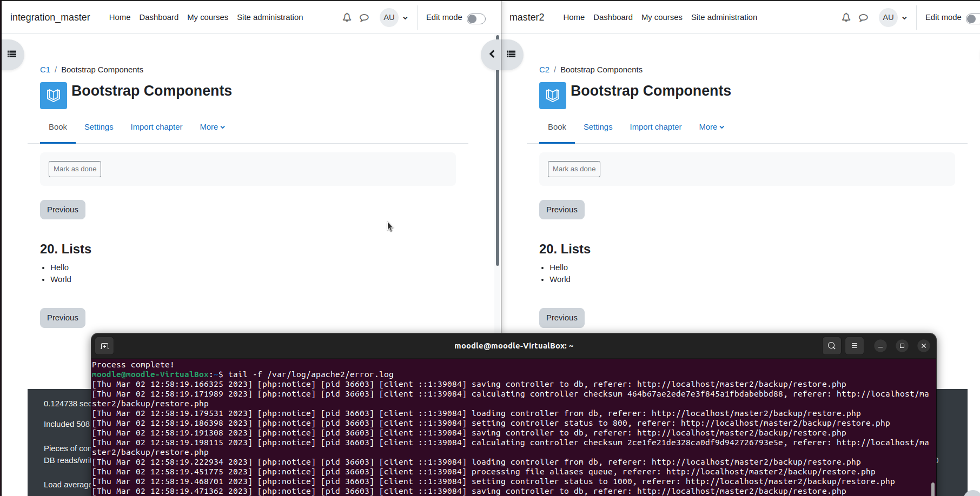Open Site administration in master2 navbar
This screenshot has height=496, width=980.
pos(724,17)
